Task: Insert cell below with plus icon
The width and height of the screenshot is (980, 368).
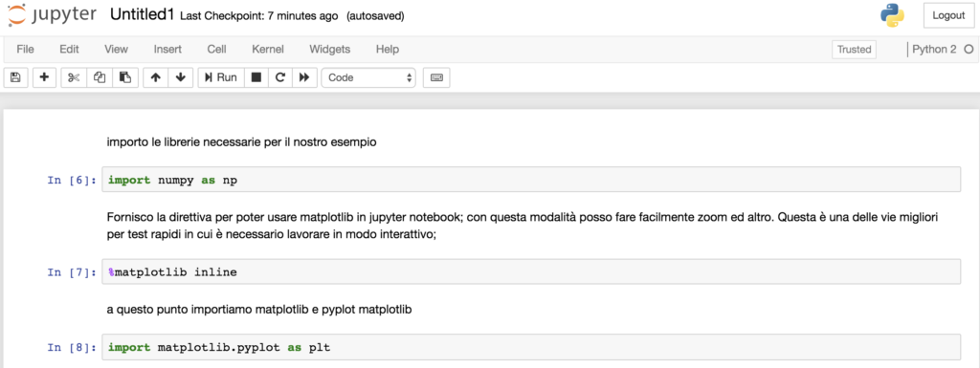Action: 44,78
